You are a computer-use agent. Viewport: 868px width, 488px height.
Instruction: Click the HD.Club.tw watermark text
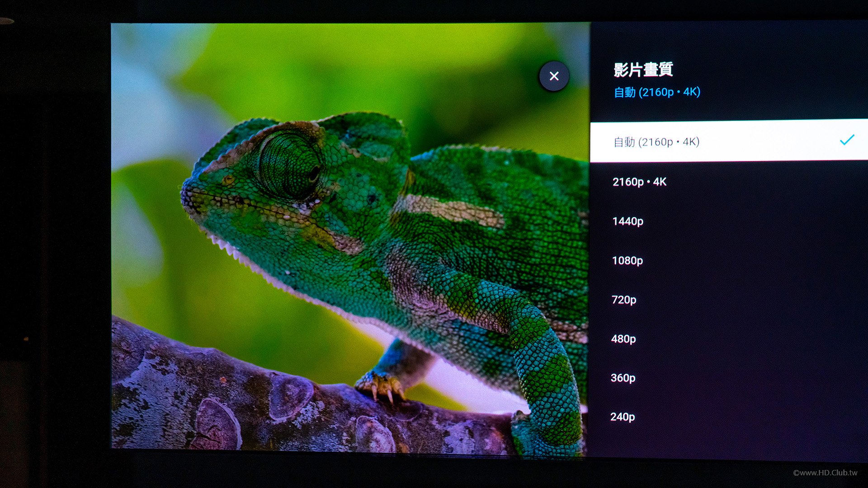(x=825, y=473)
